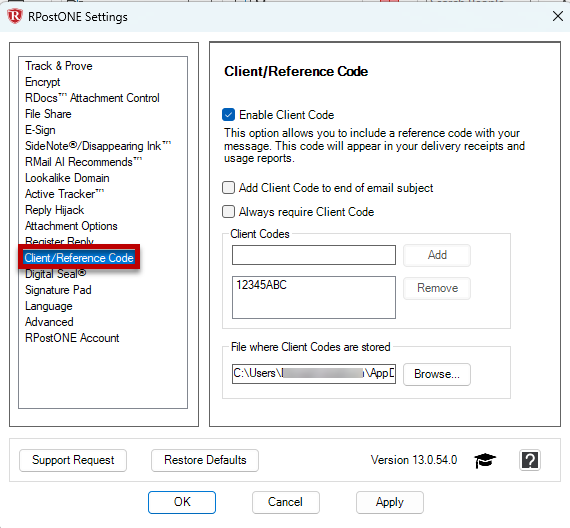
Task: Uncheck Enable Client Code
Action: (x=228, y=115)
